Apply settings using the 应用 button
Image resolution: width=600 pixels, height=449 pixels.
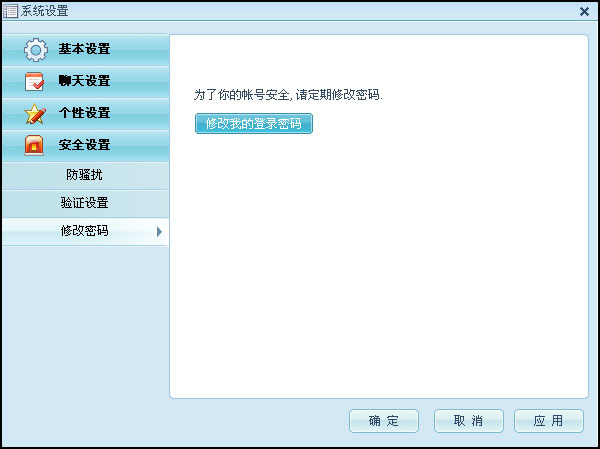pos(548,421)
